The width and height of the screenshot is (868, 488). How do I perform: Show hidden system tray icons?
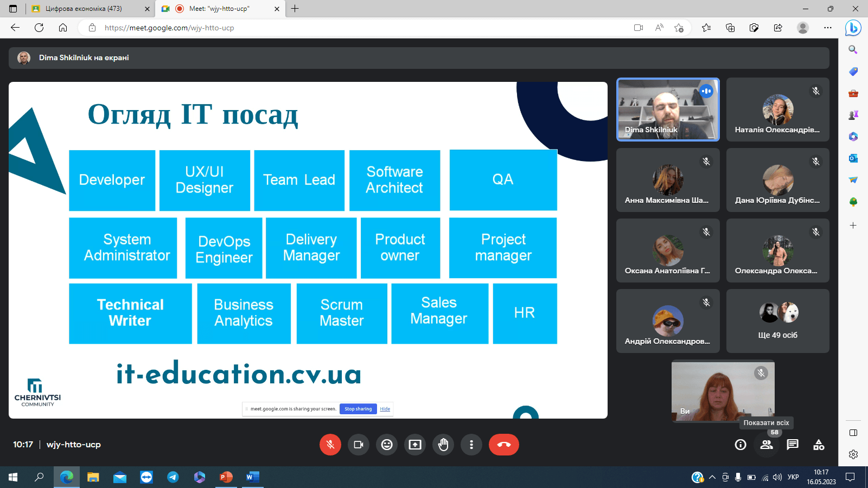pyautogui.click(x=712, y=477)
